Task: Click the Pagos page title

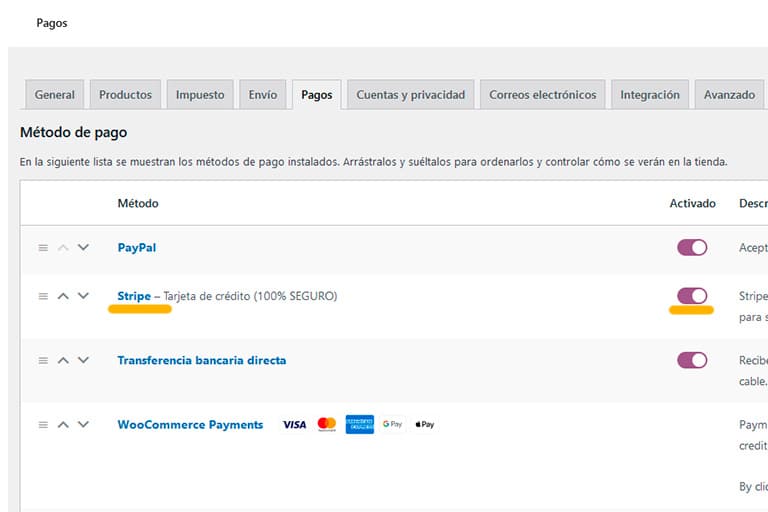Action: 52,23
